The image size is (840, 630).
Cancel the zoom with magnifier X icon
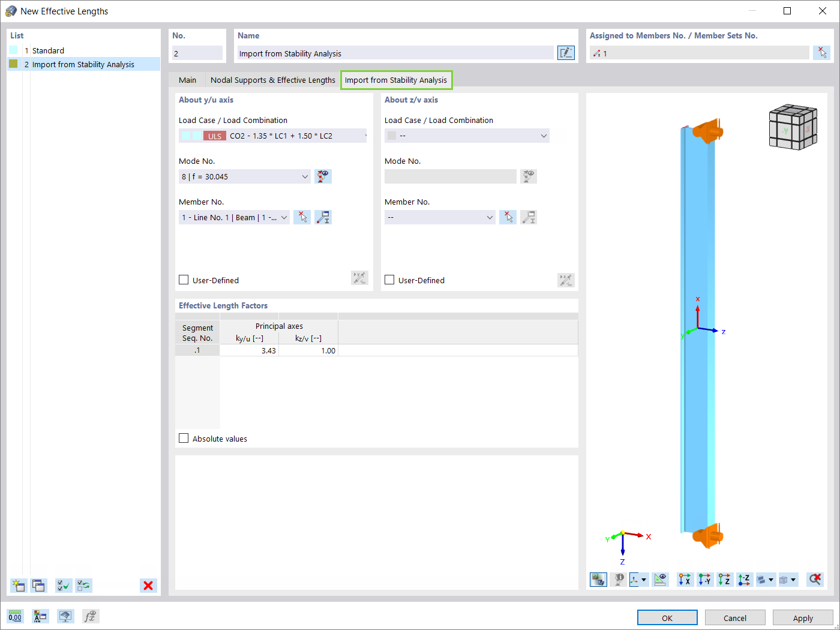(815, 579)
